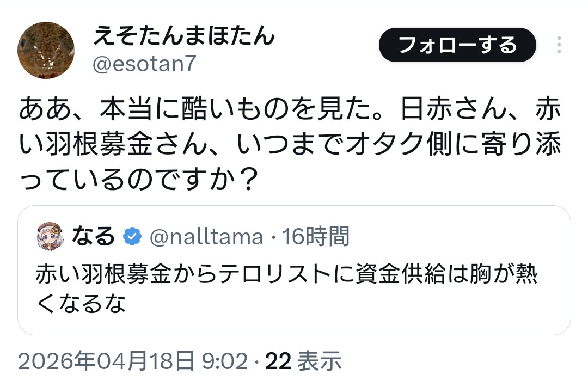The width and height of the screenshot is (588, 387).
Task: Click the display name えそたんまほたん
Action: click(184, 36)
